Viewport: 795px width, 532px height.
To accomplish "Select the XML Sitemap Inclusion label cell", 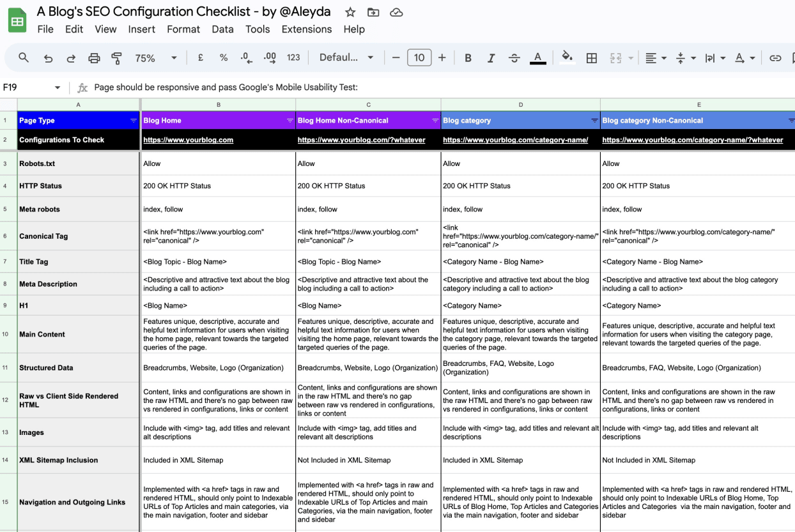I will (x=79, y=460).
